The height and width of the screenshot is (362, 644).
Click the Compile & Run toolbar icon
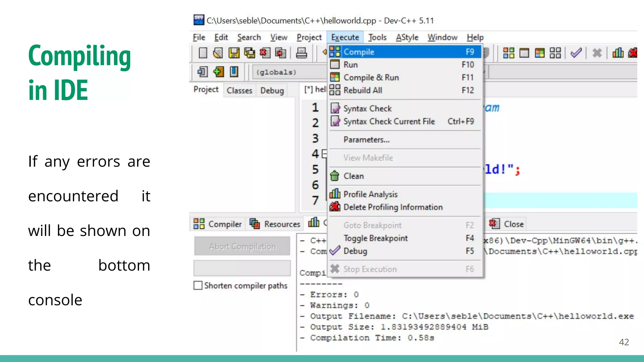pos(540,53)
